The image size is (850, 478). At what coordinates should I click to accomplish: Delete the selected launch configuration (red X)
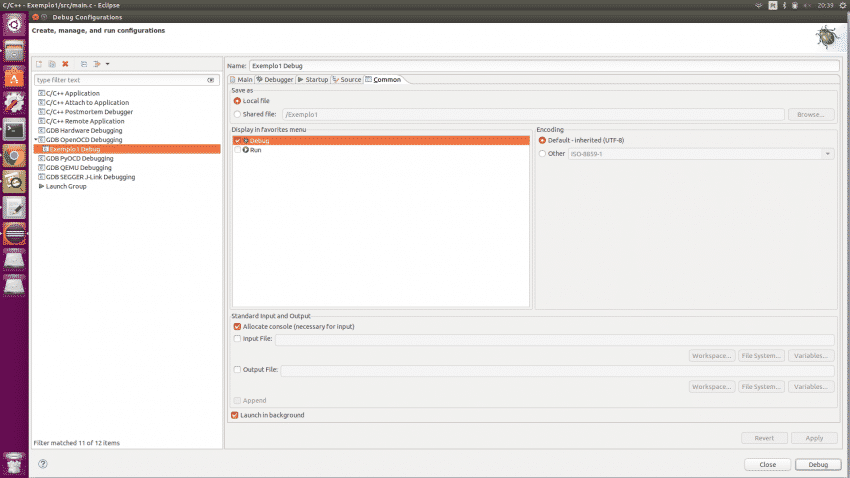[65, 64]
